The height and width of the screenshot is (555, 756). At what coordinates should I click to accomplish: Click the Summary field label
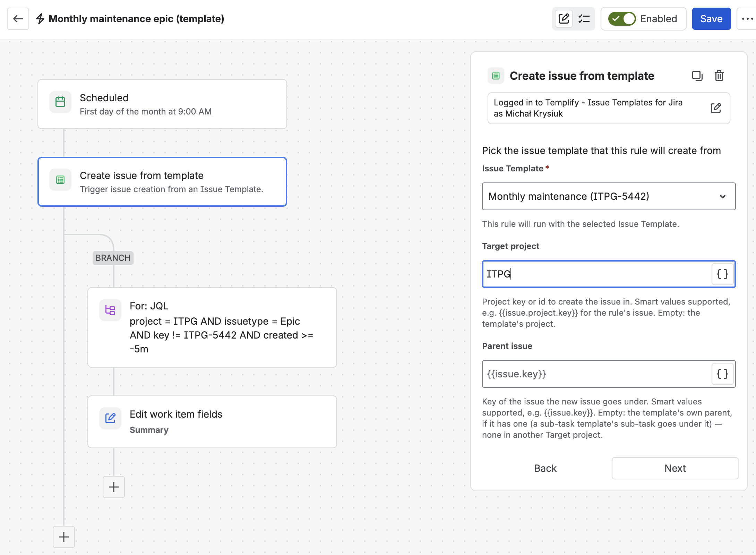point(149,430)
